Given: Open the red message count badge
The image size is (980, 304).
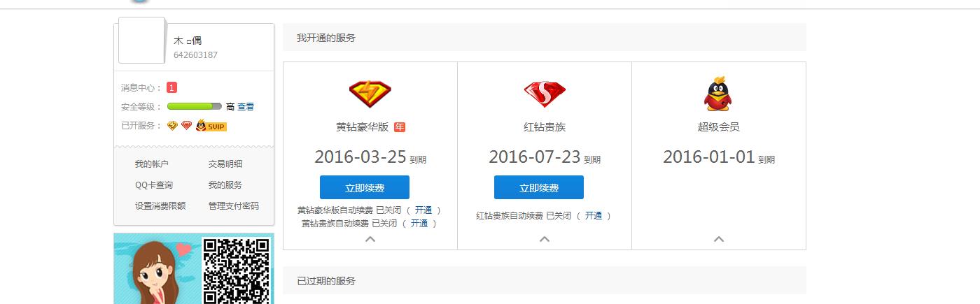Looking at the screenshot, I should coord(171,87).
